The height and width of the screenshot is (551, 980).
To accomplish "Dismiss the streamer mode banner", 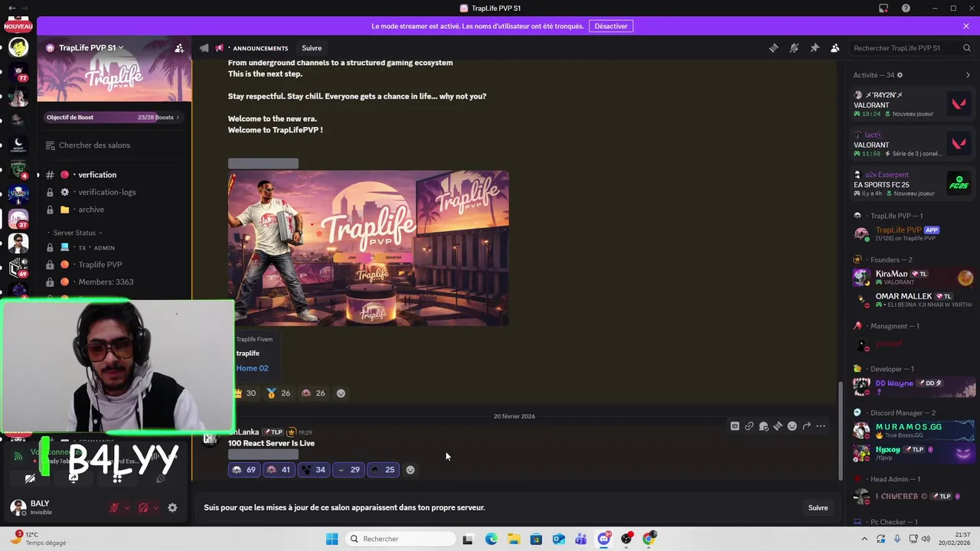I will [966, 26].
